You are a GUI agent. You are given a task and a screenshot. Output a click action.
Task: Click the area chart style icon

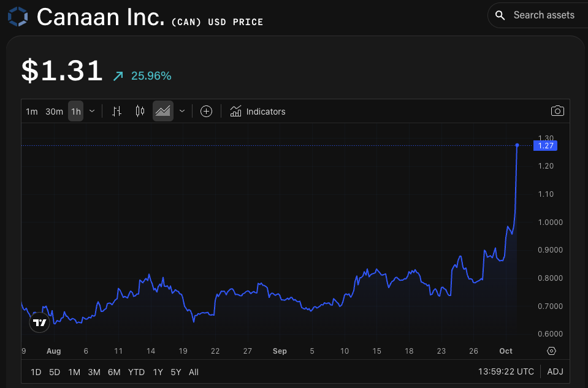pos(162,111)
